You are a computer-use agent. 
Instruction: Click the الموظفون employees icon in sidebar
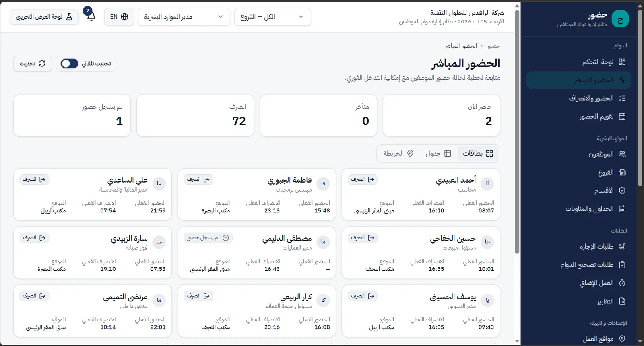point(622,154)
